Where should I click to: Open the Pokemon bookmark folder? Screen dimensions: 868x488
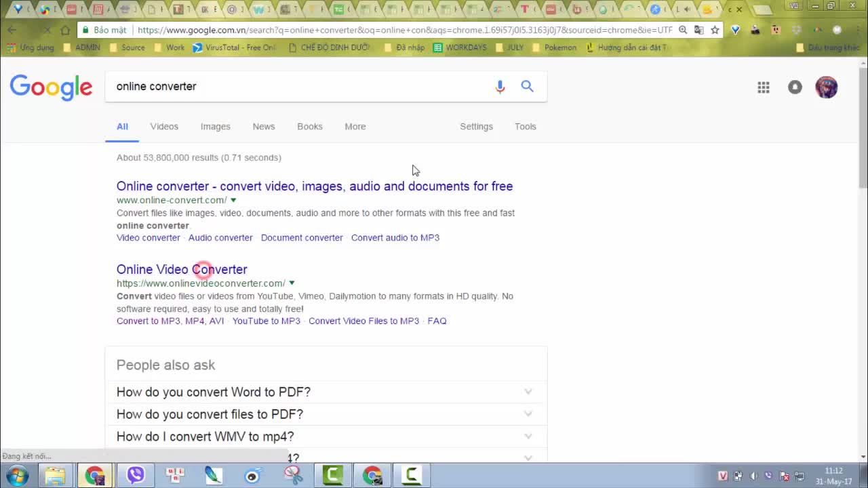554,47
